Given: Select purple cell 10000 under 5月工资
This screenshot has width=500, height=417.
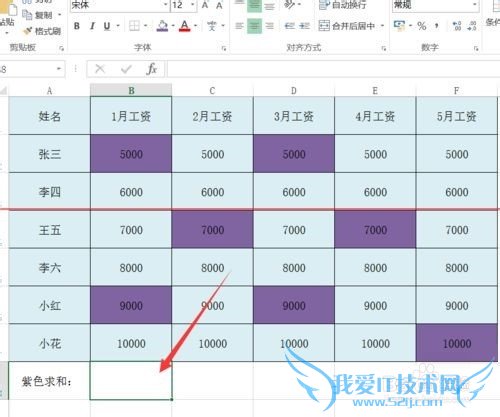Looking at the screenshot, I should (457, 343).
